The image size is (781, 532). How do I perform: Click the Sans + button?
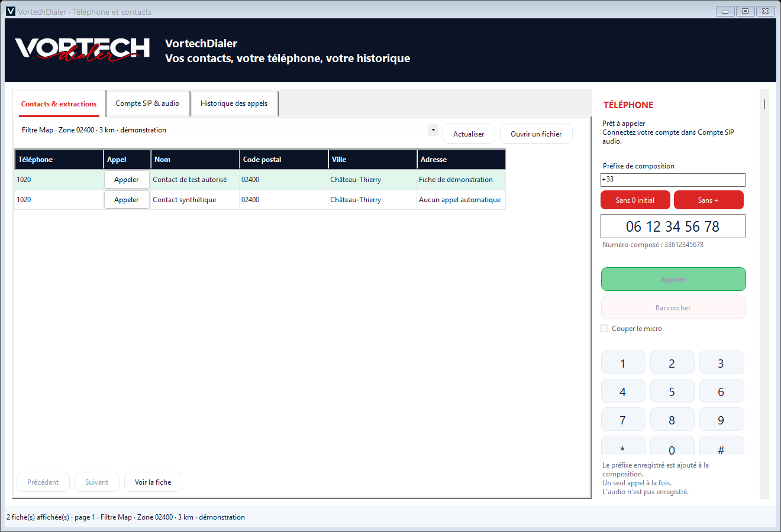tap(708, 200)
